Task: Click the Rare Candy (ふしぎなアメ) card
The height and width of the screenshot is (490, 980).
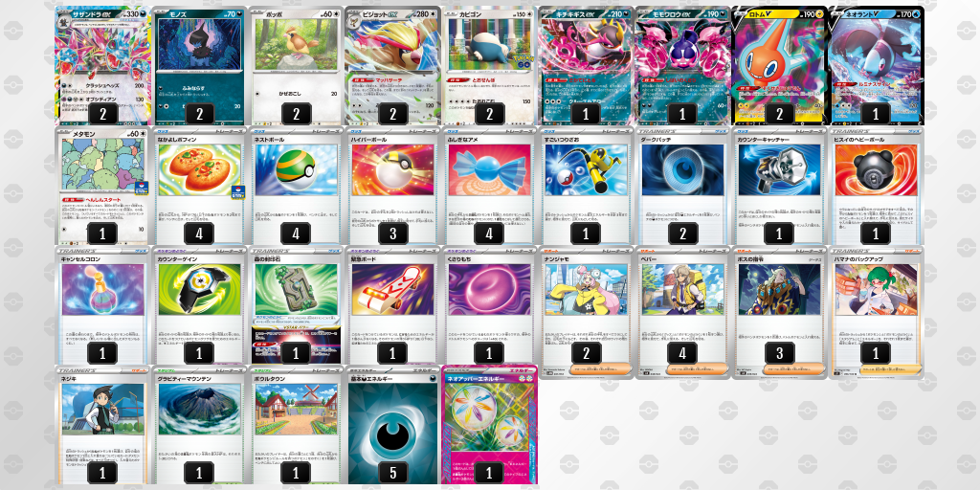Action: (x=489, y=187)
